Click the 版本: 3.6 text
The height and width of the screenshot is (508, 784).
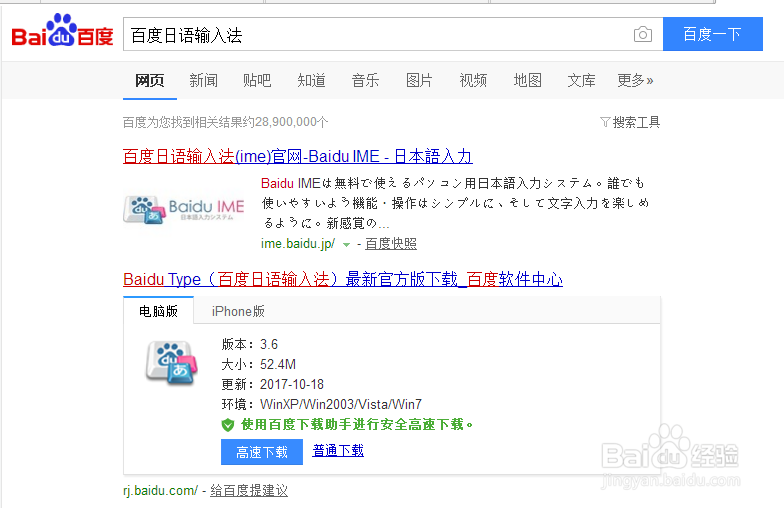(x=250, y=344)
